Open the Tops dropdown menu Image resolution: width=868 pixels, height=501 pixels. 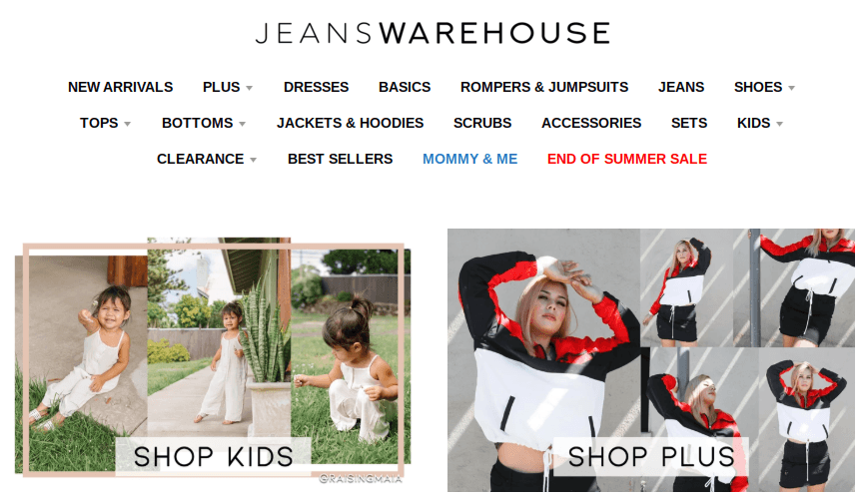click(105, 123)
